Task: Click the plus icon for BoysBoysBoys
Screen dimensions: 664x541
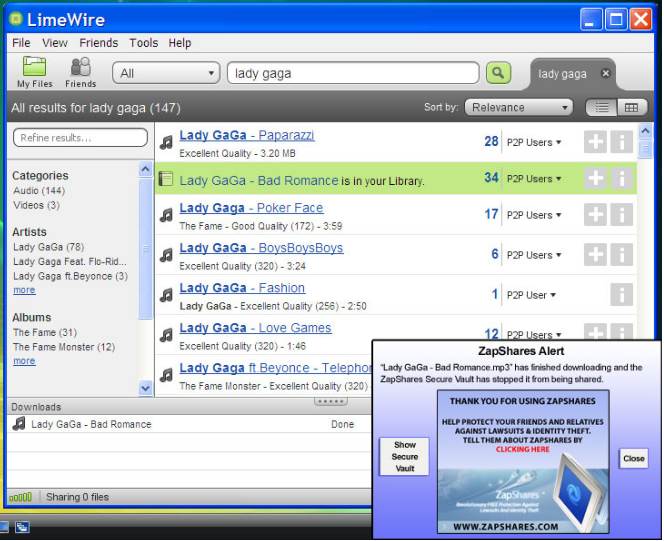Action: (x=595, y=254)
